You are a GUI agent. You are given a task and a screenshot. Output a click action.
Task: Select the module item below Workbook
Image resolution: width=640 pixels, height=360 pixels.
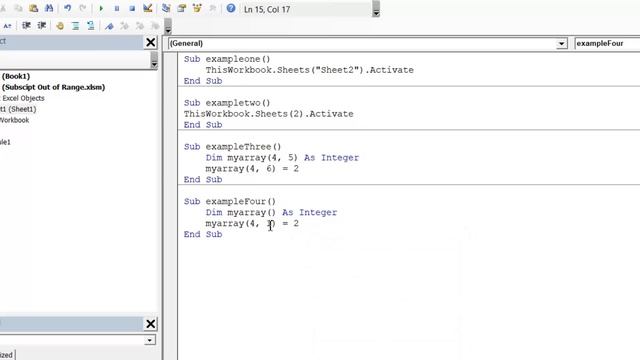click(5, 142)
